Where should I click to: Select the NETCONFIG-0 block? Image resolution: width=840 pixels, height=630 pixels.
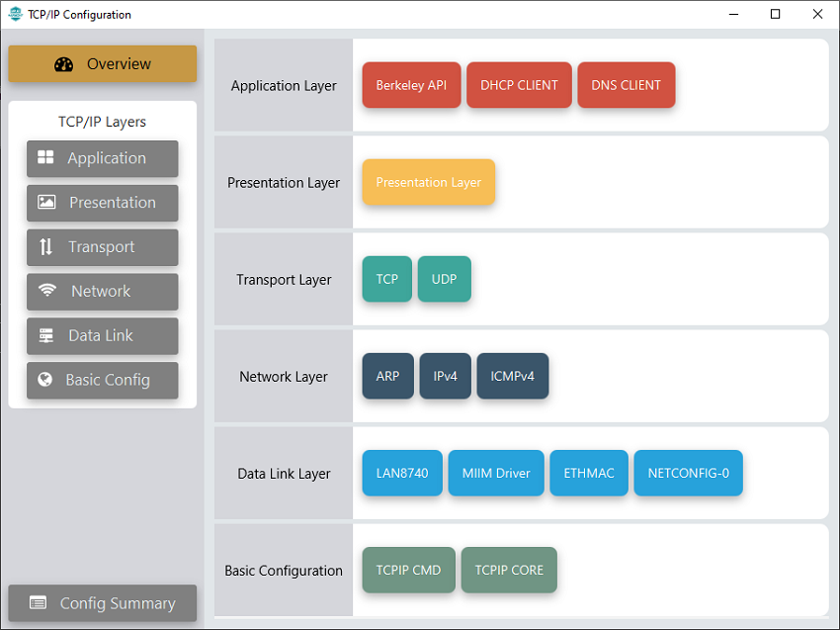point(688,473)
